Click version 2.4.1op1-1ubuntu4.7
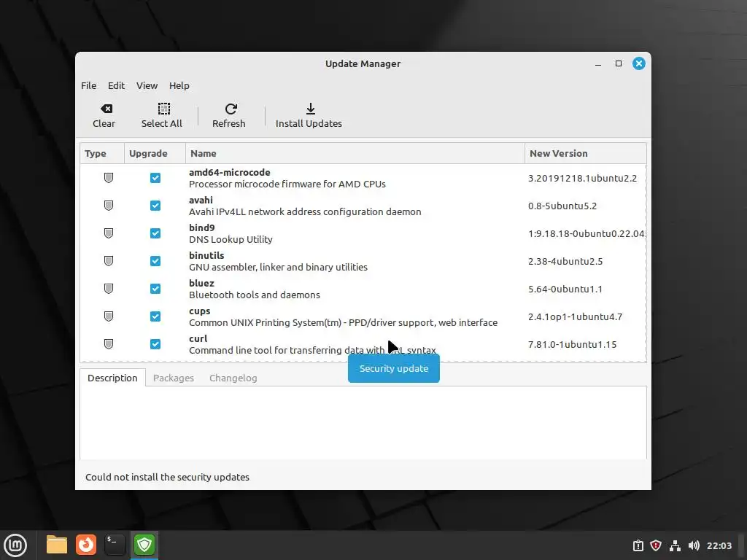 tap(575, 316)
